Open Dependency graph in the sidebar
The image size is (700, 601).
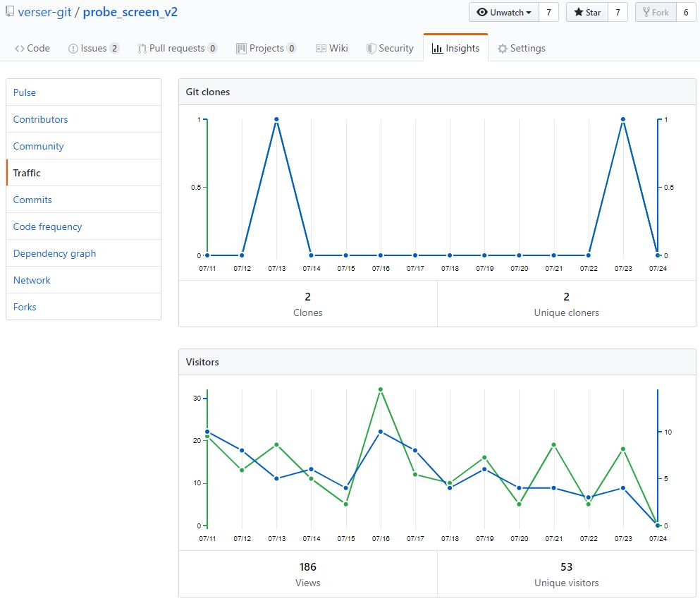[x=54, y=253]
